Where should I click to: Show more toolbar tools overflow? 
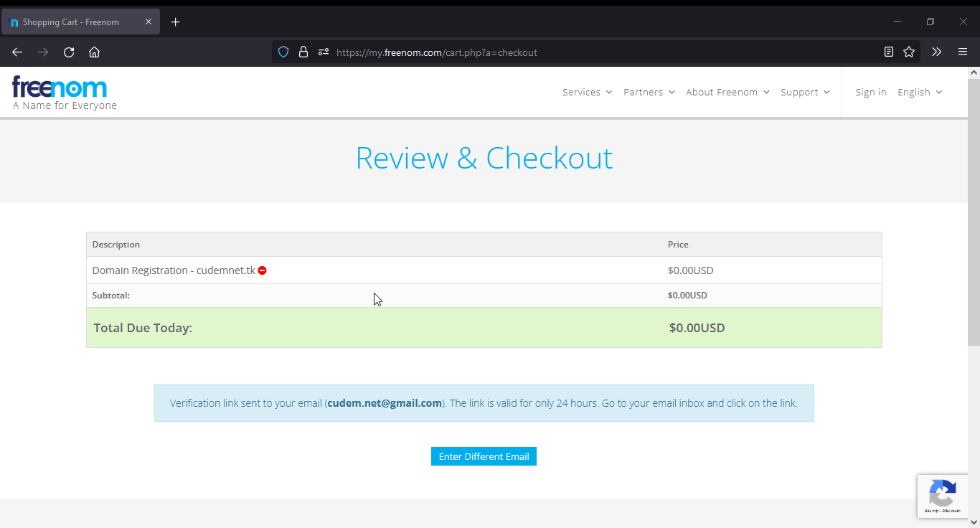pyautogui.click(x=936, y=52)
